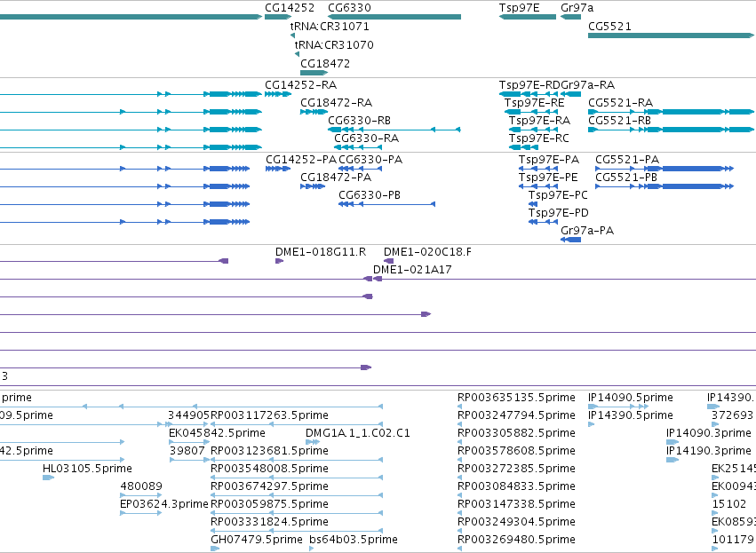Image resolution: width=756 pixels, height=553 pixels.
Task: Select EST HL03105.5prime
Action: pyautogui.click(x=87, y=469)
